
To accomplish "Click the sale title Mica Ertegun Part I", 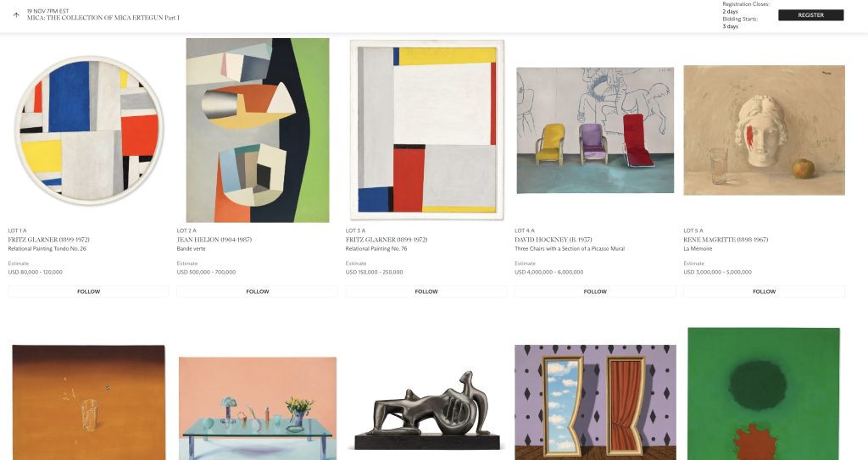I will [x=103, y=18].
